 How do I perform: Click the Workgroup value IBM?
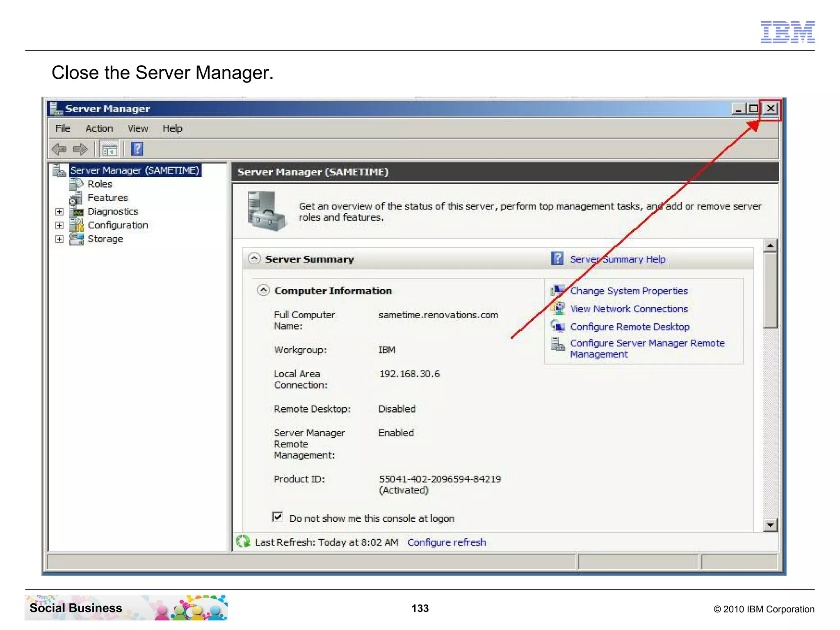point(387,350)
